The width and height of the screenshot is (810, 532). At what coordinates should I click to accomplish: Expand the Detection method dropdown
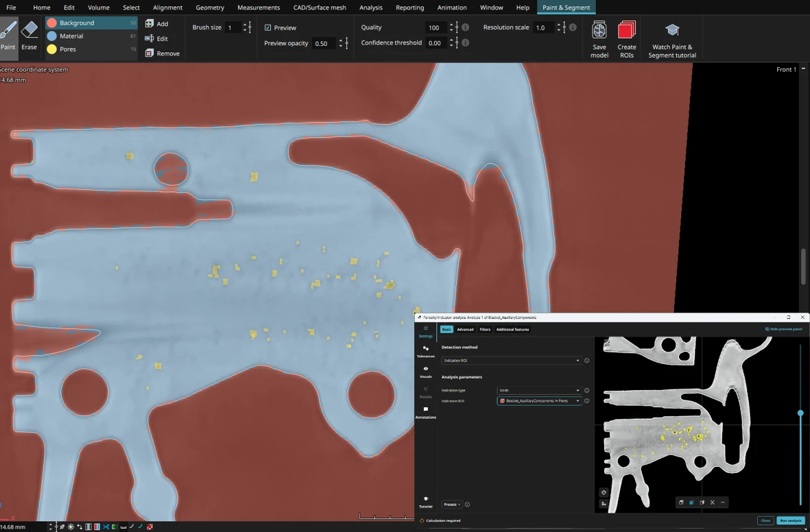pyautogui.click(x=511, y=361)
